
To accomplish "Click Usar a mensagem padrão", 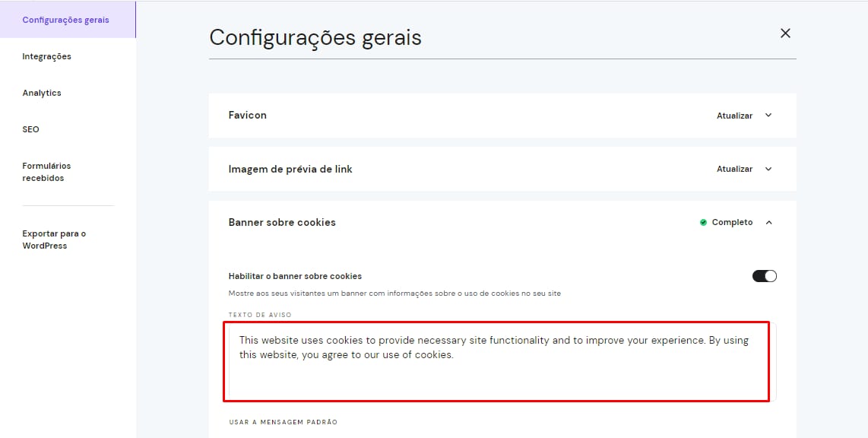I will coord(283,422).
